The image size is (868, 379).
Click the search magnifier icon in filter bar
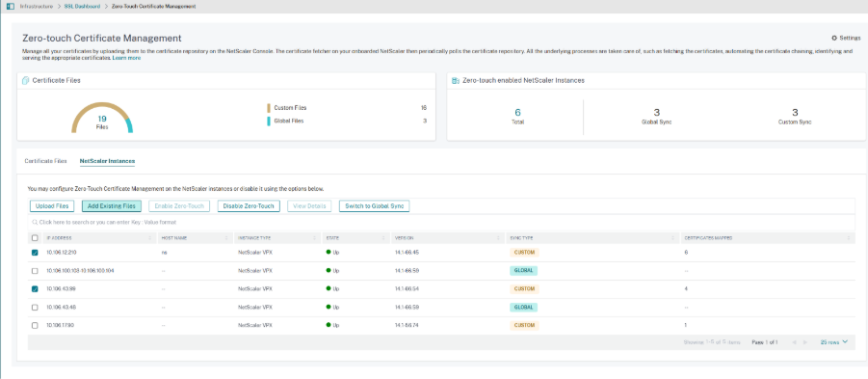tap(35, 222)
